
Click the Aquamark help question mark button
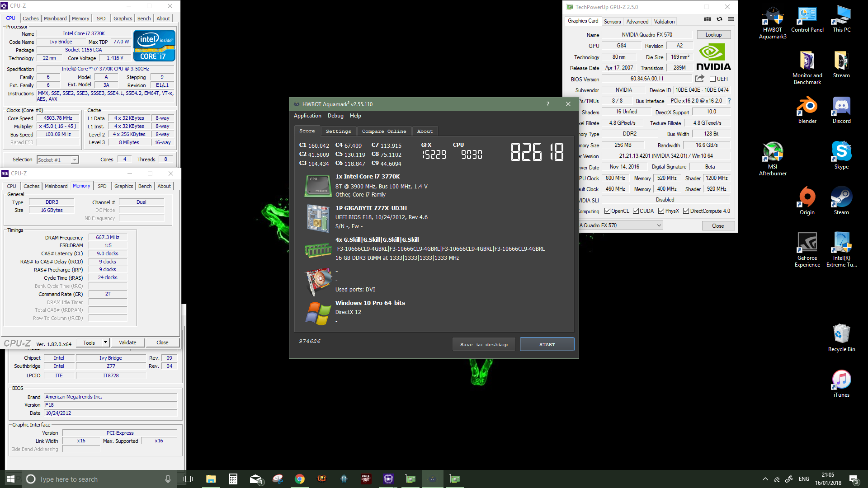pos(548,104)
